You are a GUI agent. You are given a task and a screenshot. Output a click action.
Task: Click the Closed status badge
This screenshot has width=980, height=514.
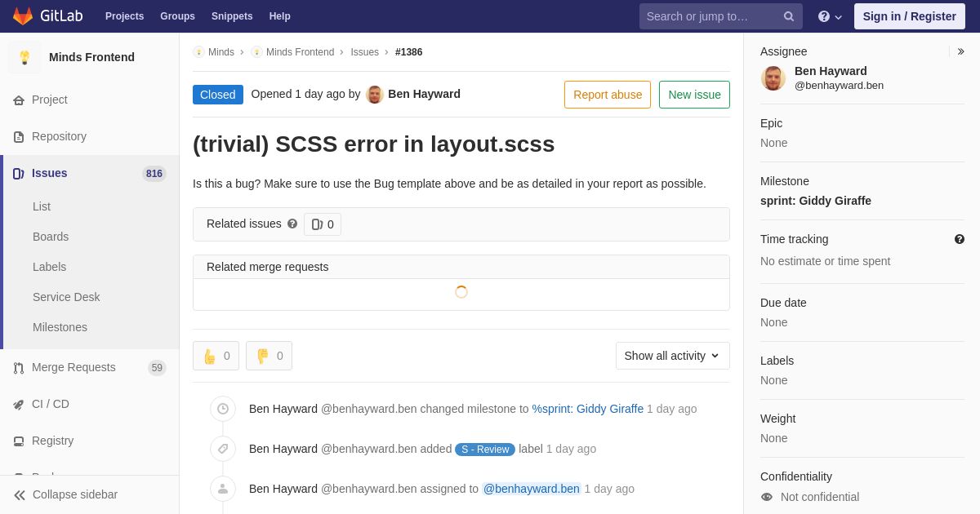pyautogui.click(x=218, y=95)
